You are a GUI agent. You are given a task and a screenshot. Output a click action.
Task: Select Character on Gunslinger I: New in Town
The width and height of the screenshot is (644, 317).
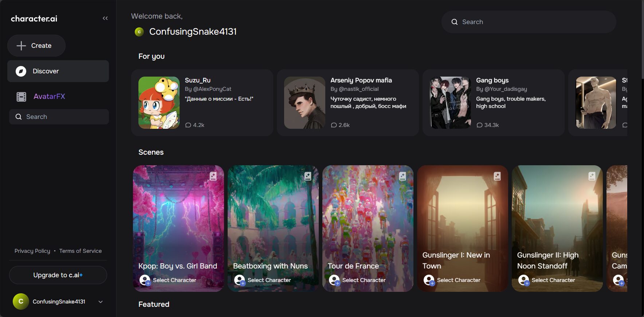(459, 280)
